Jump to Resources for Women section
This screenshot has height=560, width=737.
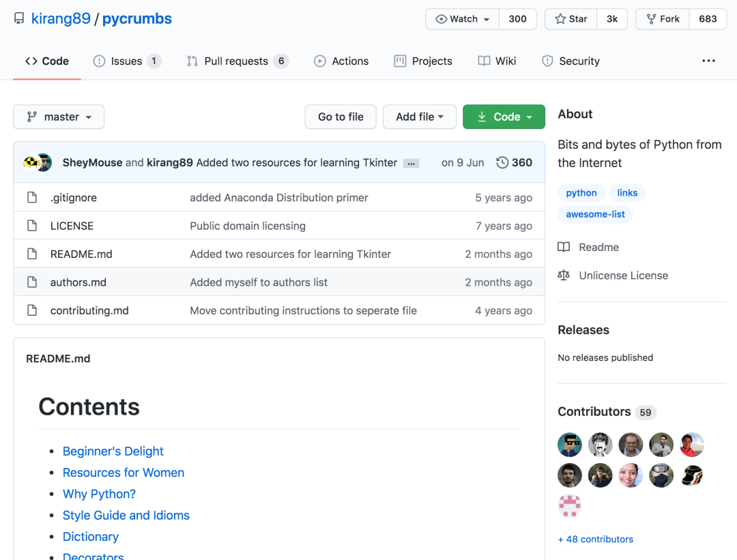[123, 473]
